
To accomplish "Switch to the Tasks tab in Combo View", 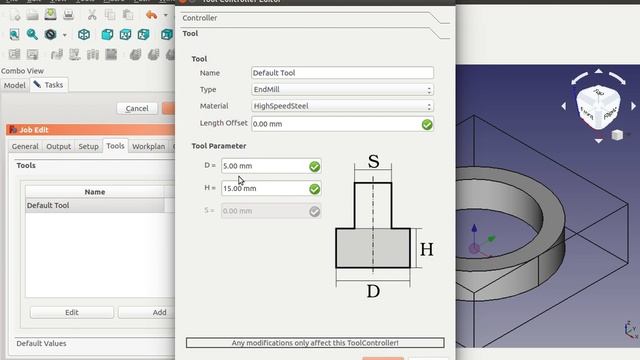I will pos(49,85).
